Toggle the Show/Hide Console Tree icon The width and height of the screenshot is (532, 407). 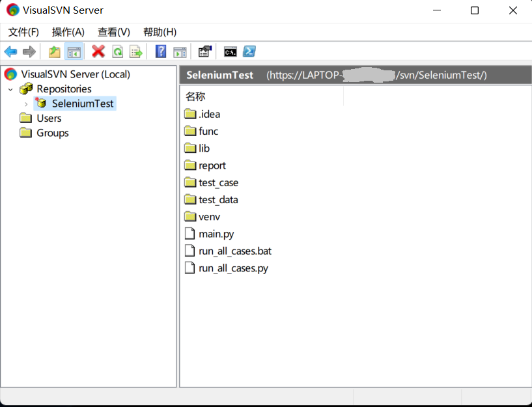tap(74, 52)
